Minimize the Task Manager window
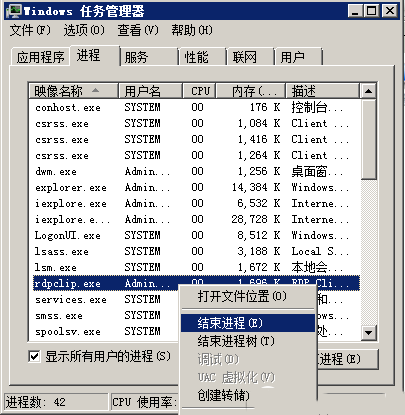 coord(355,11)
